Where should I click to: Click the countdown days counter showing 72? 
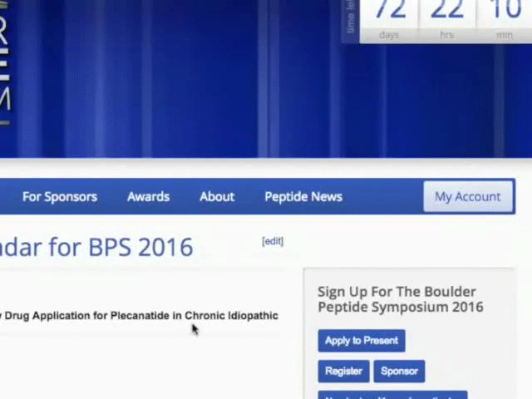(x=389, y=20)
